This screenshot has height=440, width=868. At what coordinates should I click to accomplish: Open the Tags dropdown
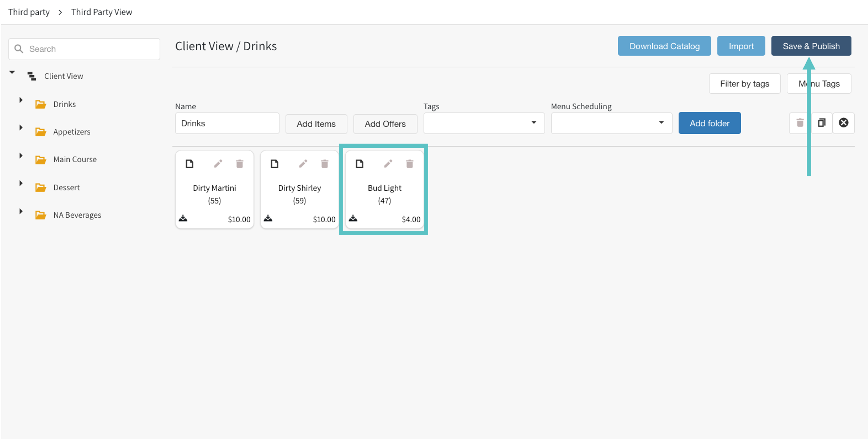484,123
